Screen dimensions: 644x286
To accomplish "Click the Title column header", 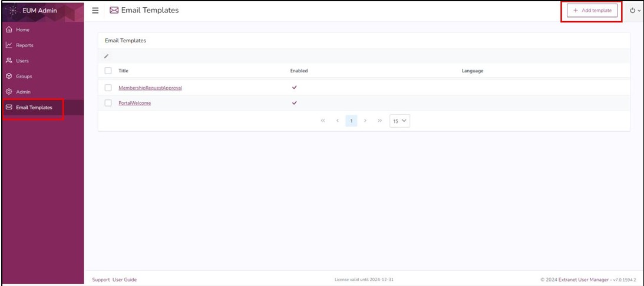I will click(124, 71).
